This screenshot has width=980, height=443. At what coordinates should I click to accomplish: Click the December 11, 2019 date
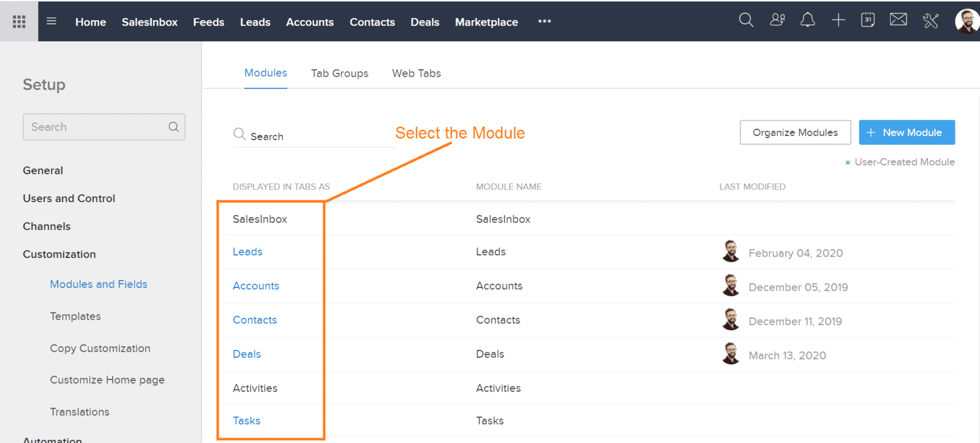795,322
